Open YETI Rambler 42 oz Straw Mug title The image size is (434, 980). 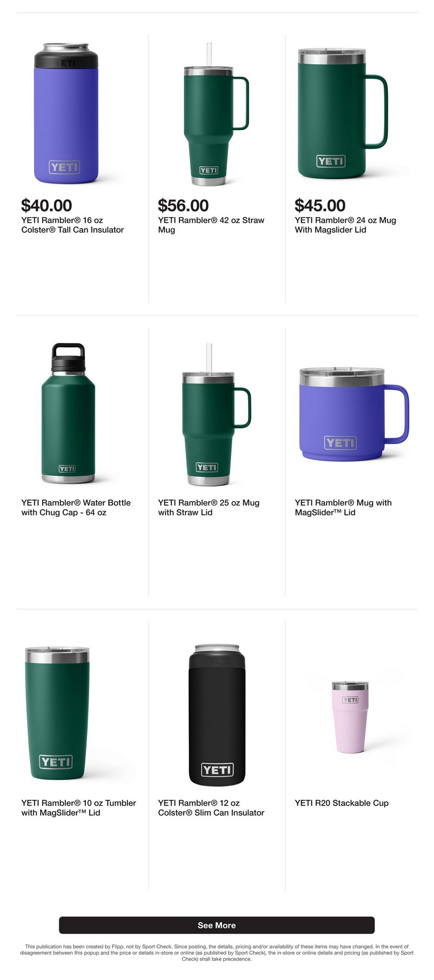coord(211,225)
